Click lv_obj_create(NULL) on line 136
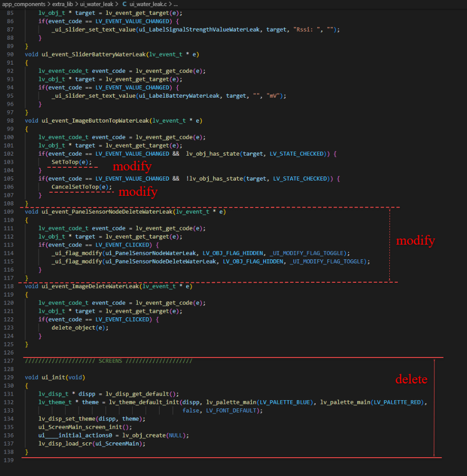This screenshot has width=467, height=476. [154, 435]
